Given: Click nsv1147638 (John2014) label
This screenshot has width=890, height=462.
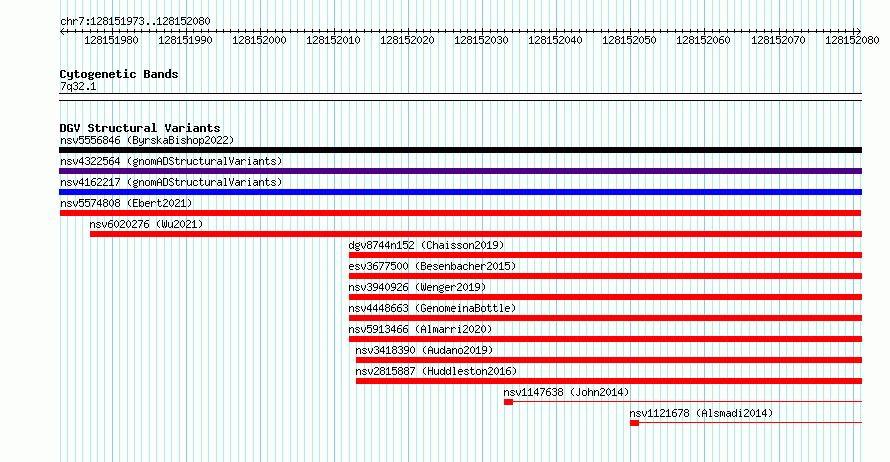Looking at the screenshot, I should pos(566,392).
